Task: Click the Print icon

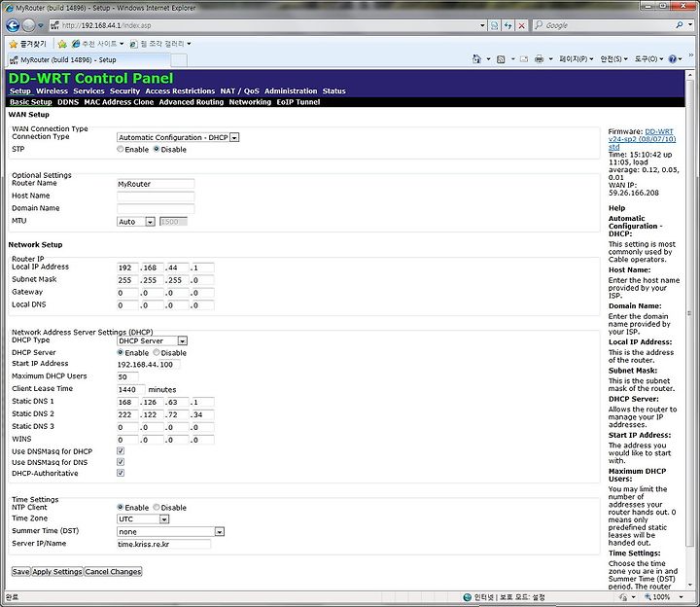Action: coord(540,59)
